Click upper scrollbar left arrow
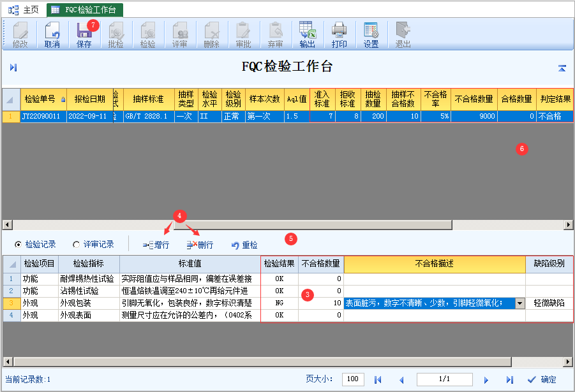 tap(7, 224)
